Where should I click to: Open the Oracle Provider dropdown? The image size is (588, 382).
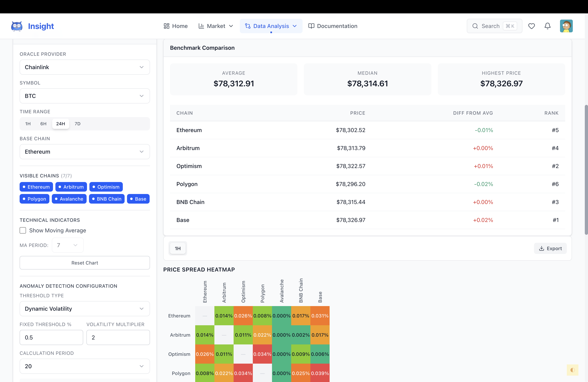[x=84, y=67]
